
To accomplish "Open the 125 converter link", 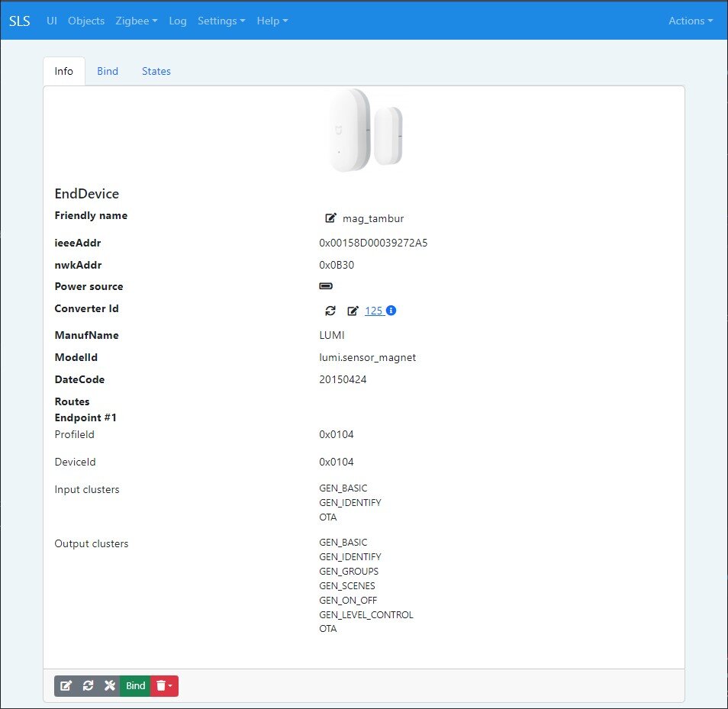I will tap(373, 311).
